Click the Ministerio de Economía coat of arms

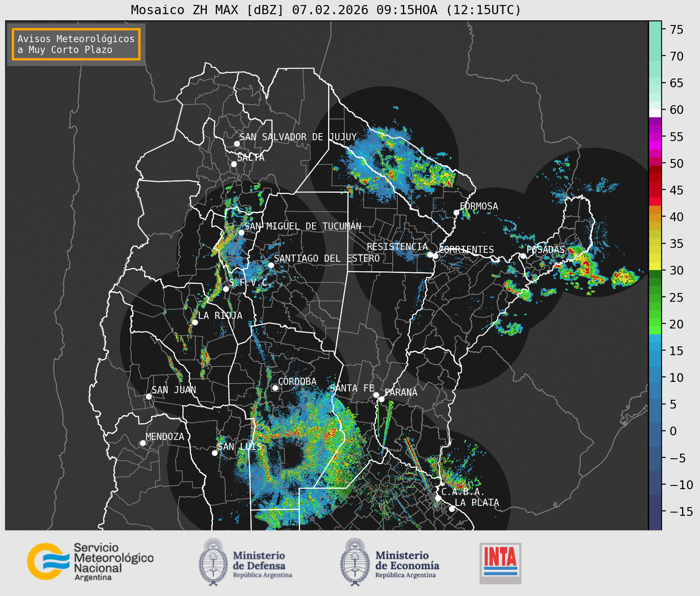(x=355, y=562)
